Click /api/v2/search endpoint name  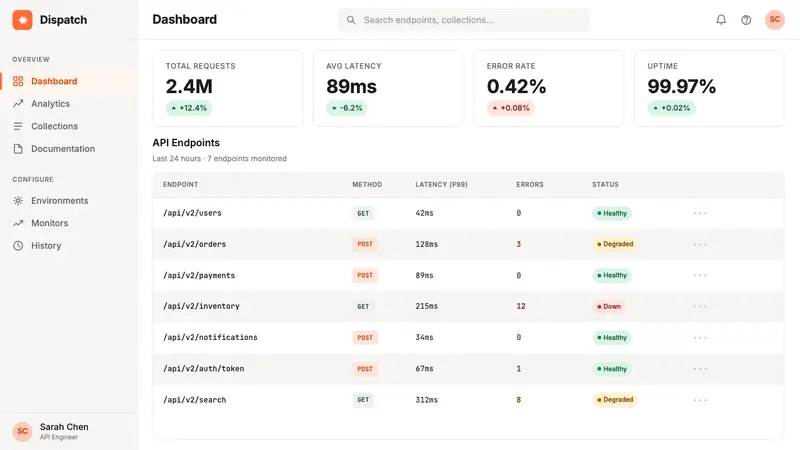click(194, 400)
